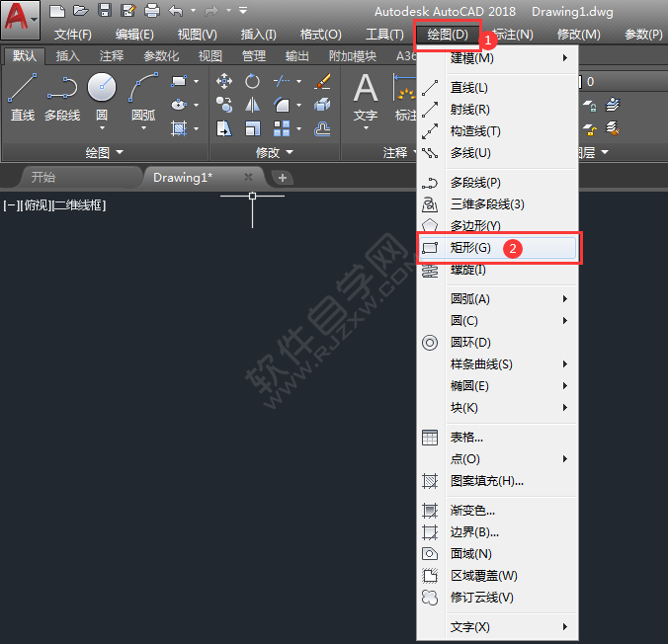Click the [二维线框] visual style control

(79, 205)
